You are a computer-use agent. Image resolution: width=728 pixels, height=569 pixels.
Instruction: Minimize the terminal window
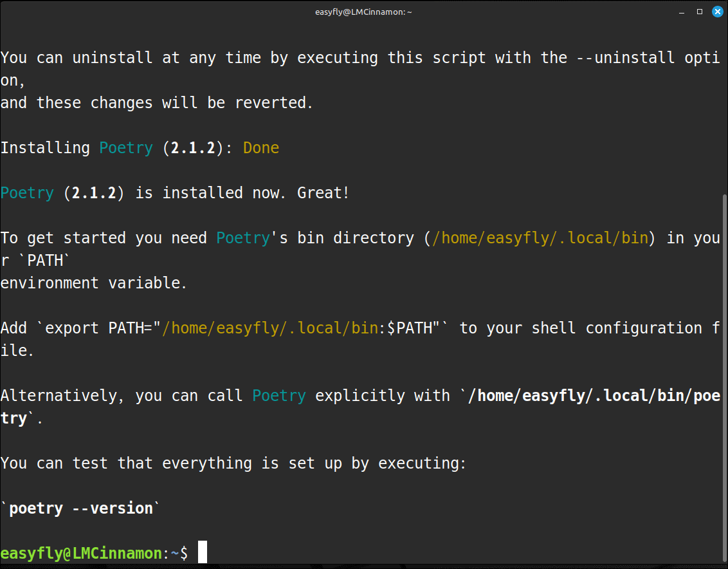(x=682, y=12)
